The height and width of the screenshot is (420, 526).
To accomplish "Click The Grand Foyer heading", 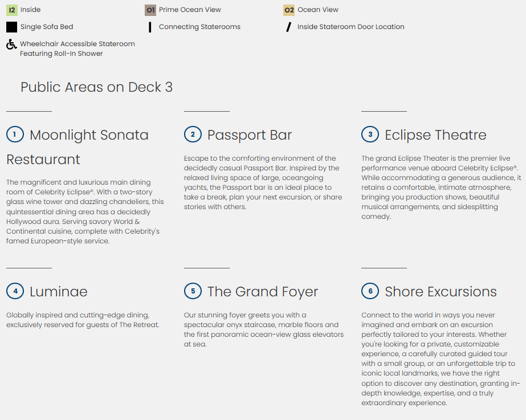I will 263,292.
